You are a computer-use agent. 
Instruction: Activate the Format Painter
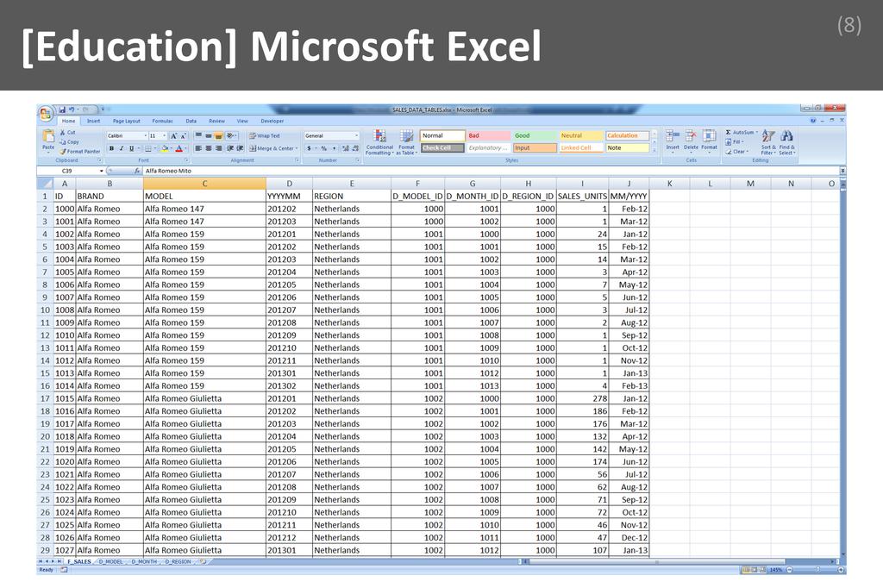click(x=80, y=152)
